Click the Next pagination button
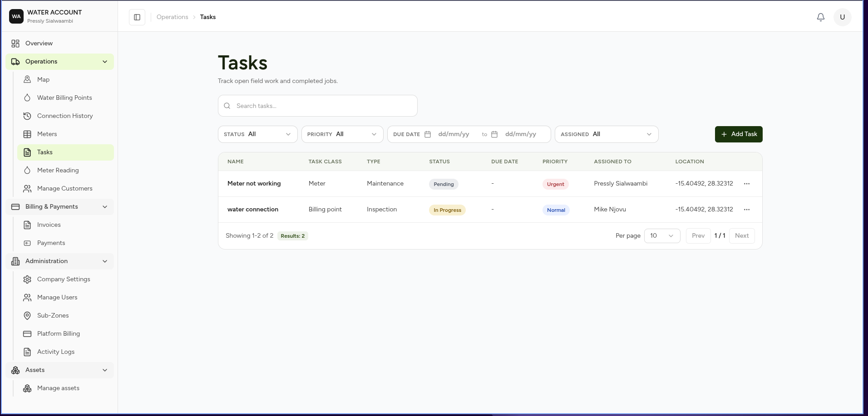This screenshot has height=416, width=868. [742, 236]
